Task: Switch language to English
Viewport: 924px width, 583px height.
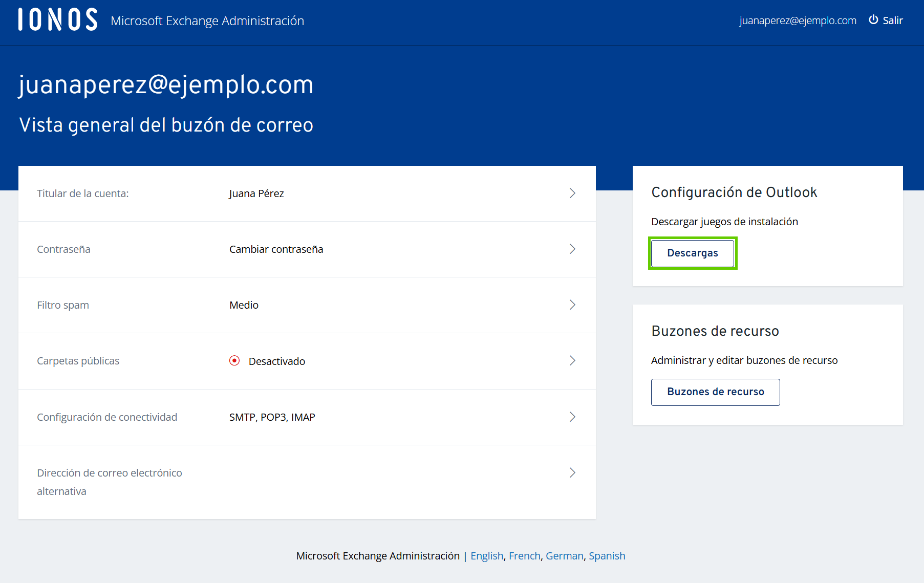Action: 486,556
